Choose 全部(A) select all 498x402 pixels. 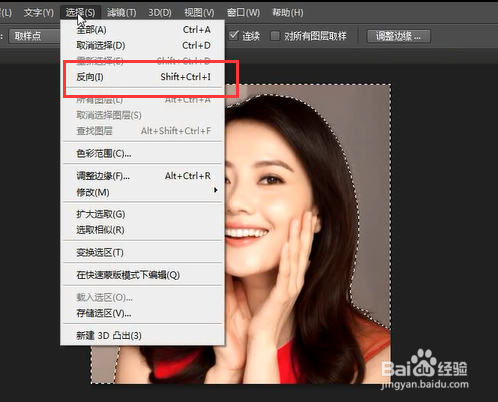click(143, 30)
